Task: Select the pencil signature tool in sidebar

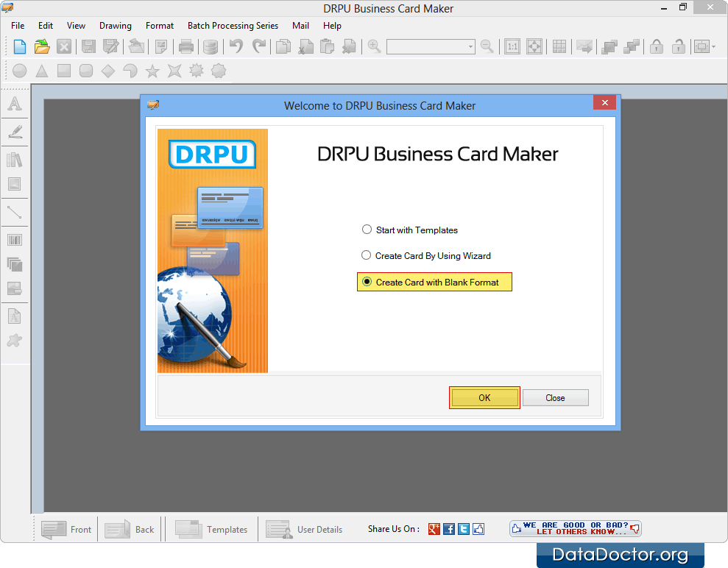Action: click(x=15, y=132)
